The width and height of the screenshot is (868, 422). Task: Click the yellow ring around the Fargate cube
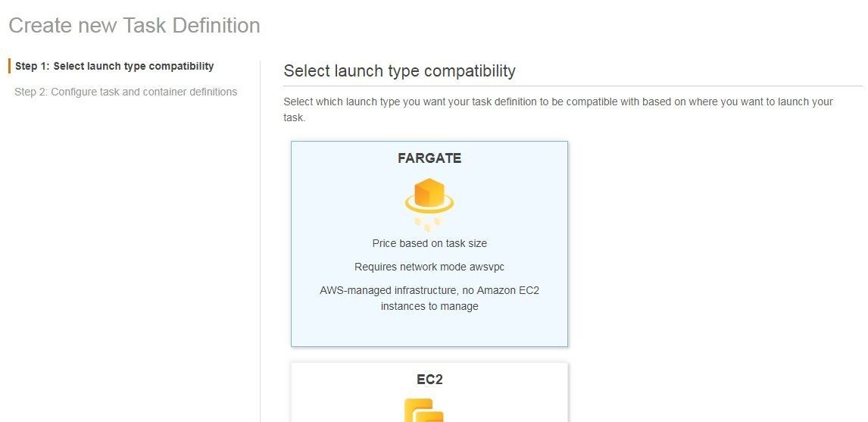click(x=429, y=205)
